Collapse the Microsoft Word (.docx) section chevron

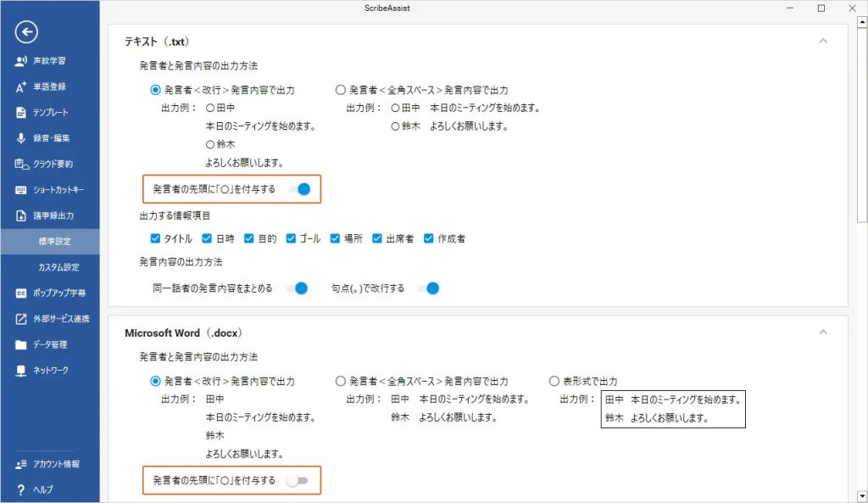pos(822,333)
